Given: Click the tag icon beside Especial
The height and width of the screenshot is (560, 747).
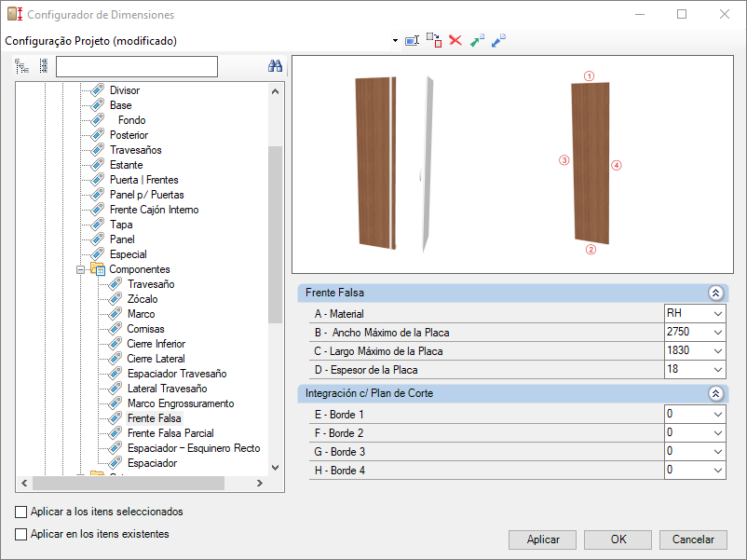Looking at the screenshot, I should pos(97,254).
